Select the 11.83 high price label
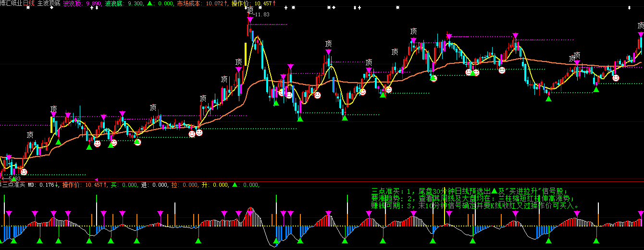Viewport: 644px width, 250px height. [x=262, y=14]
